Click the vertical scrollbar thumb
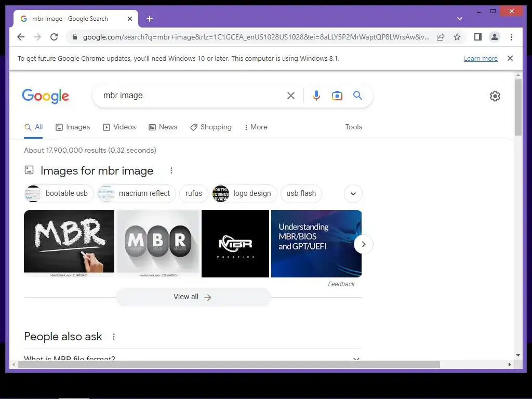This screenshot has height=399, width=532. tap(518, 107)
